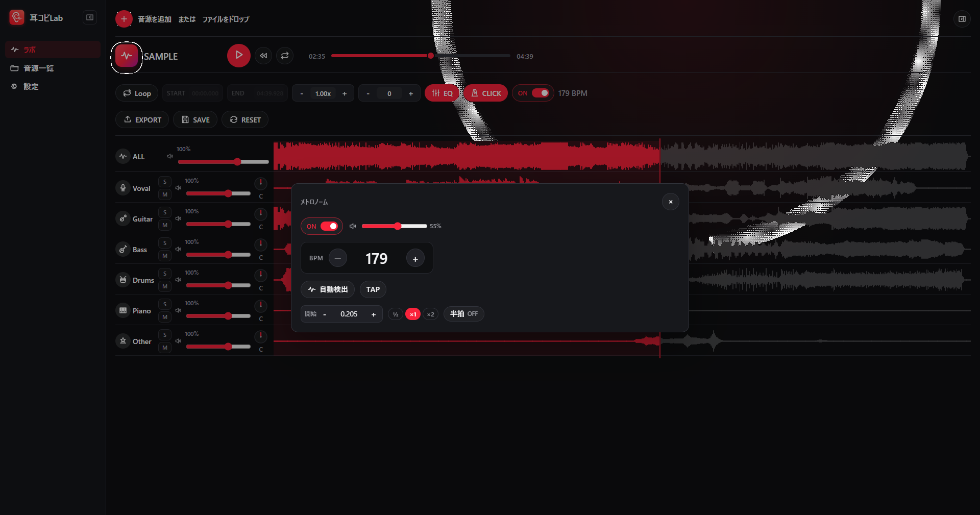Close the メトロノーム popup
The width and height of the screenshot is (980, 515).
click(671, 202)
